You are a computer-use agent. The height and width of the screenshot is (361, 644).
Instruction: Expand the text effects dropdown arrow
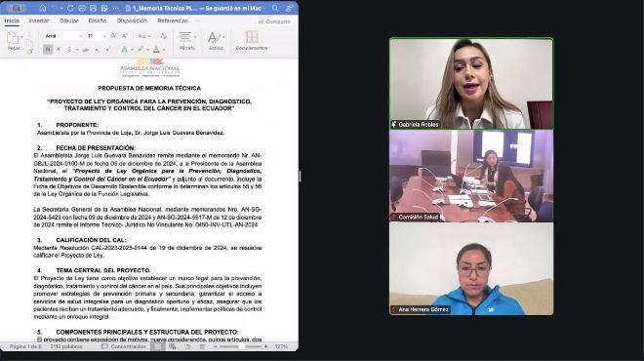(132, 50)
